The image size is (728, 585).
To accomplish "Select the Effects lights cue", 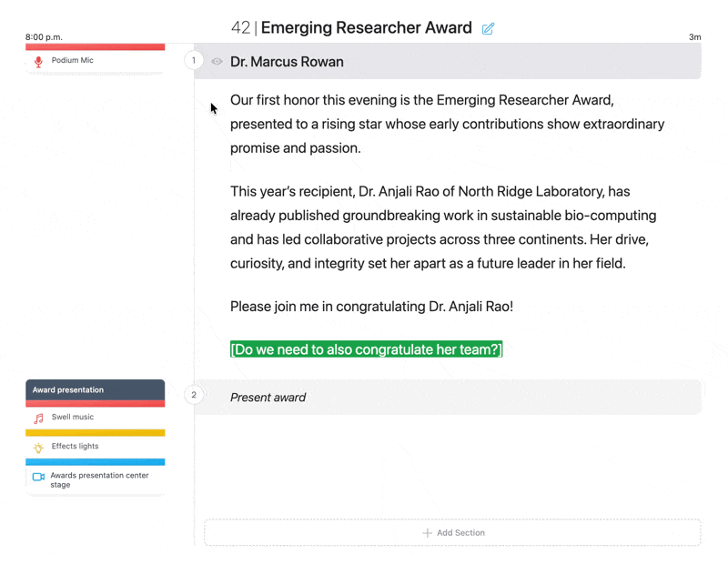I will [x=95, y=447].
